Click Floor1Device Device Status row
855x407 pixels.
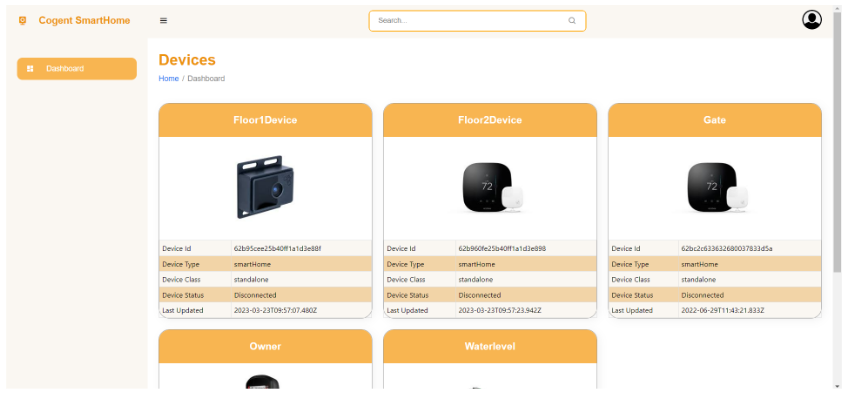click(265, 295)
